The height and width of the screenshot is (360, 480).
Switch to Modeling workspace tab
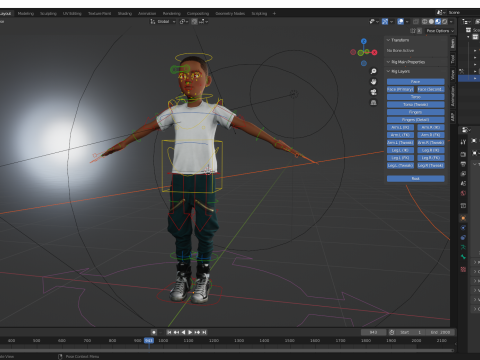click(26, 13)
